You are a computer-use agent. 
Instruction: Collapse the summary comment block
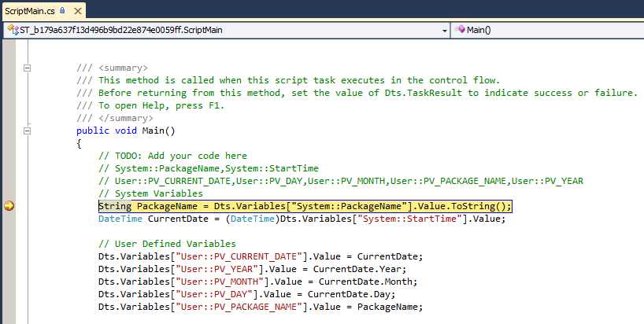[28, 68]
